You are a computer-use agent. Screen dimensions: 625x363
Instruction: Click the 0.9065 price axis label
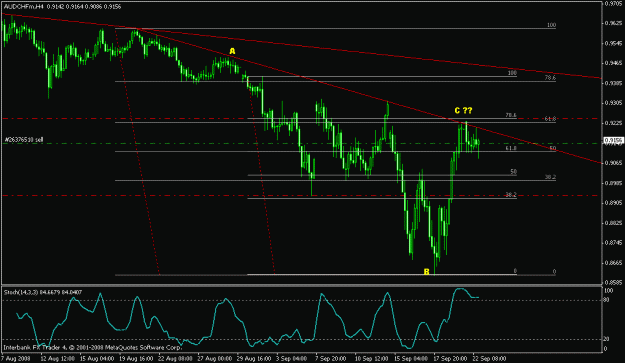pyautogui.click(x=613, y=163)
